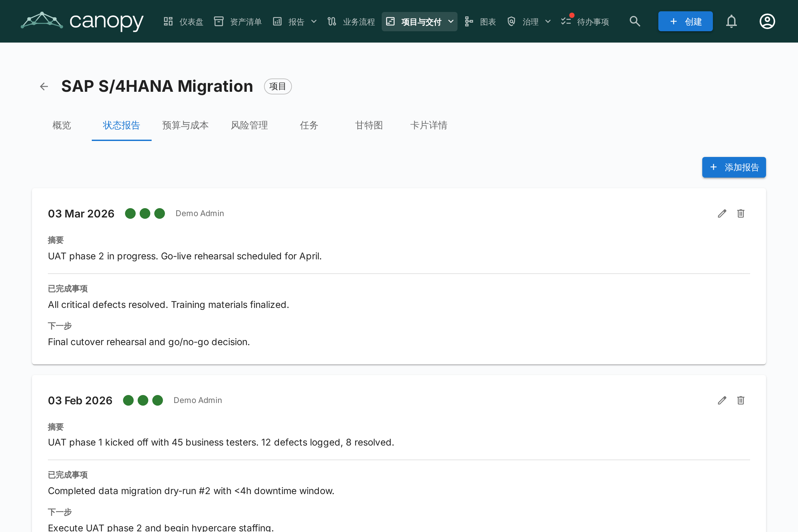Click 'Final cutover rehearsal and go/no-go decision.'

click(x=149, y=342)
